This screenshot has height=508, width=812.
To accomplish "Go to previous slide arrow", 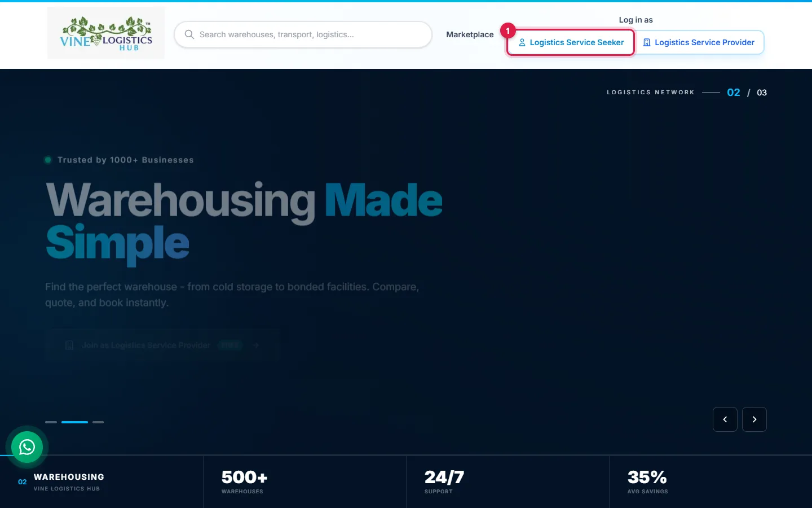I will (725, 419).
